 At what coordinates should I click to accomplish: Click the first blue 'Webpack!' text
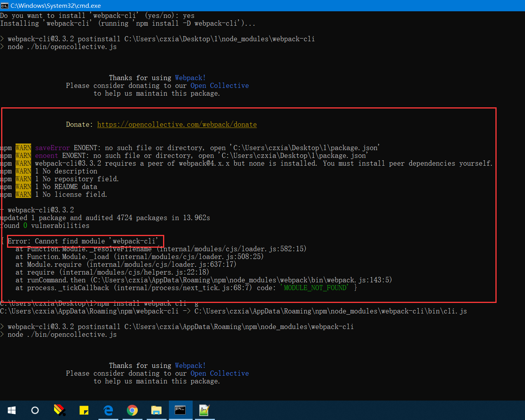pyautogui.click(x=190, y=78)
